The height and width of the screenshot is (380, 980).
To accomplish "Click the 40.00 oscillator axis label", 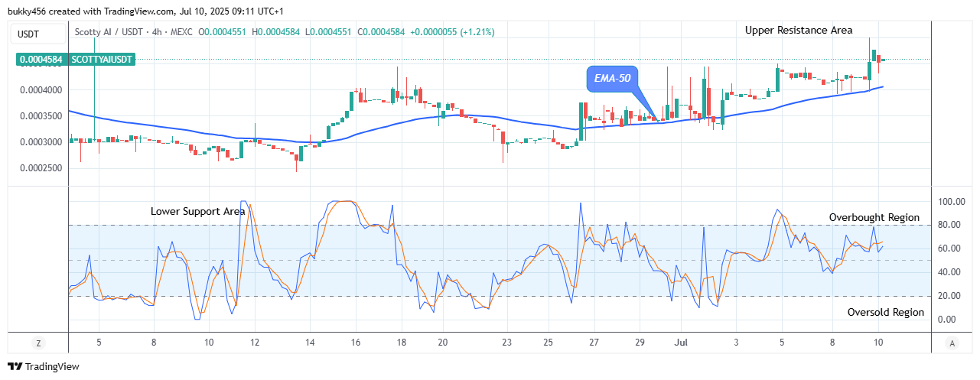I will point(951,272).
